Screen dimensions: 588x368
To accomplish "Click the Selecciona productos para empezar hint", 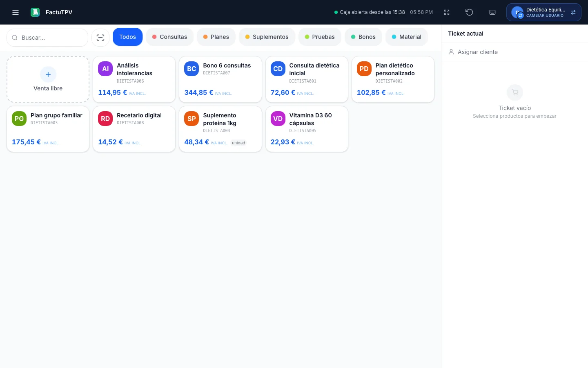I will (514, 116).
